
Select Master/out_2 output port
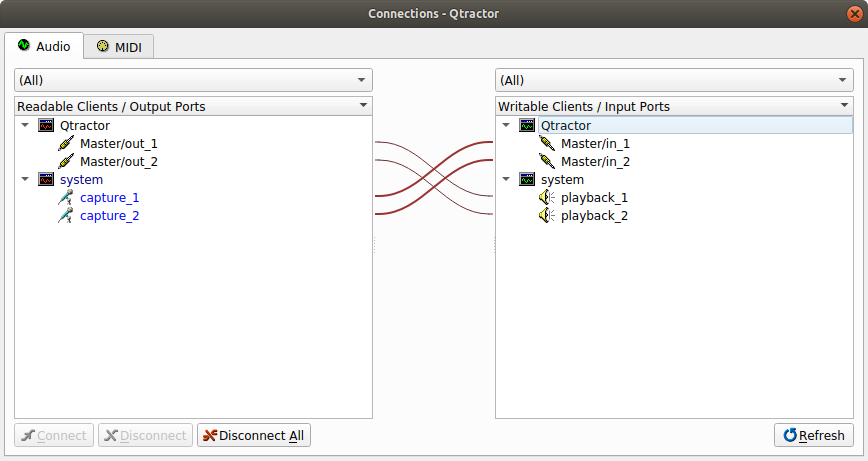(118, 162)
